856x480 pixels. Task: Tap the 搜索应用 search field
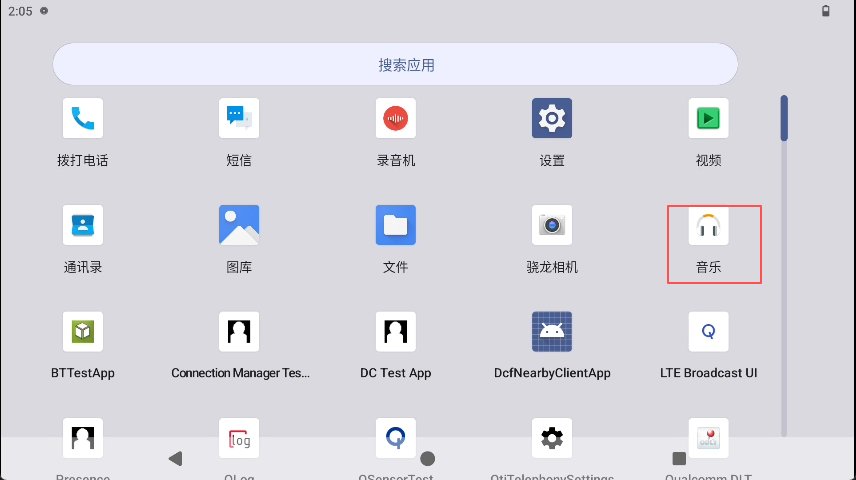(395, 65)
